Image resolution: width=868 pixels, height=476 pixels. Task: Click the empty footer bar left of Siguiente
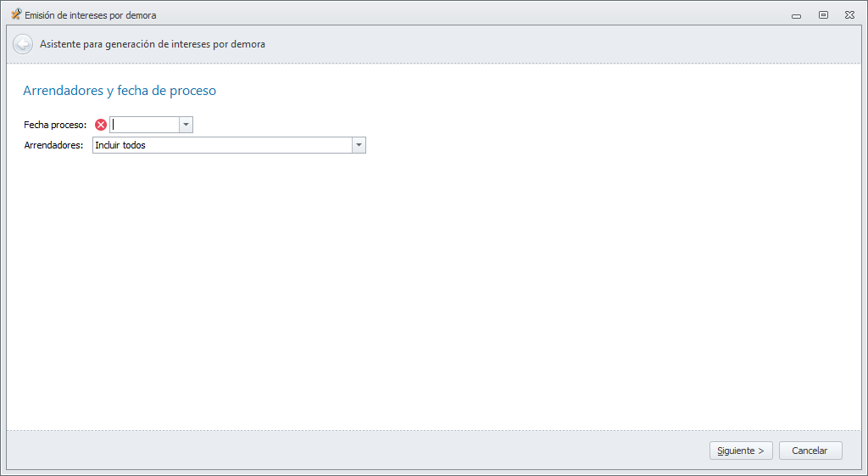(339, 451)
